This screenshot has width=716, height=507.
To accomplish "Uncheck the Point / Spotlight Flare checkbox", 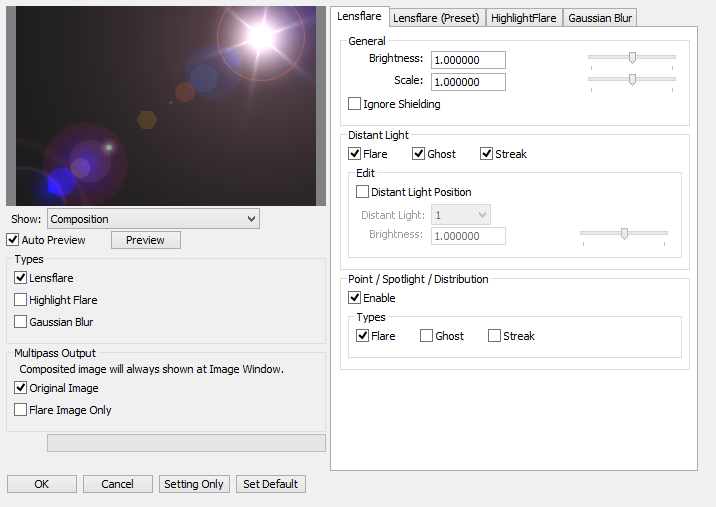I will click(362, 336).
